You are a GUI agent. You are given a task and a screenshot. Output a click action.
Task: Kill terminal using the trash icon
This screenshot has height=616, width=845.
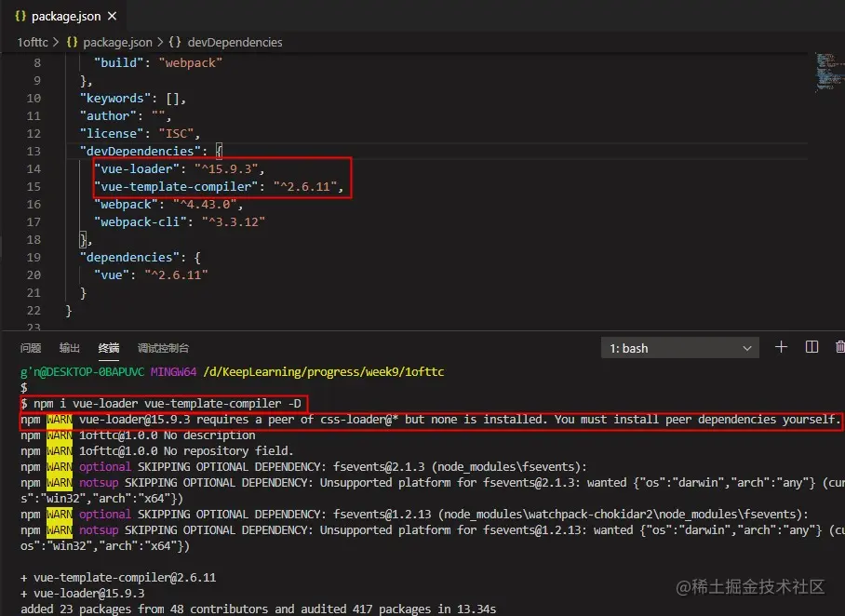pyautogui.click(x=839, y=347)
